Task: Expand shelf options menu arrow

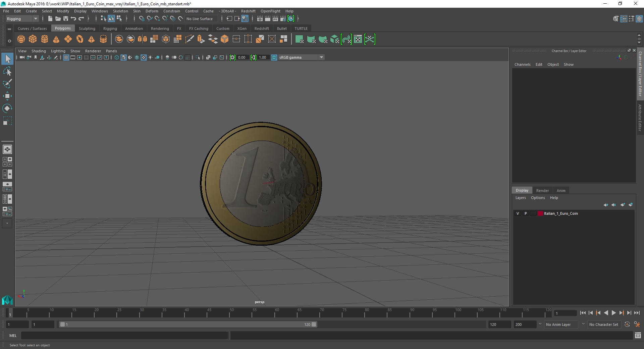Action: (9, 29)
